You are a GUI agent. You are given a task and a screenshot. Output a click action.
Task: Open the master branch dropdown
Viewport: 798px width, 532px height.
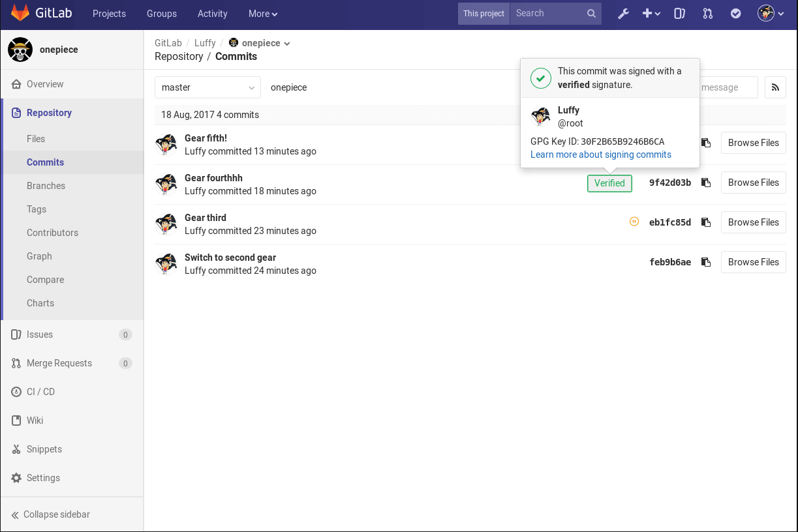(207, 87)
